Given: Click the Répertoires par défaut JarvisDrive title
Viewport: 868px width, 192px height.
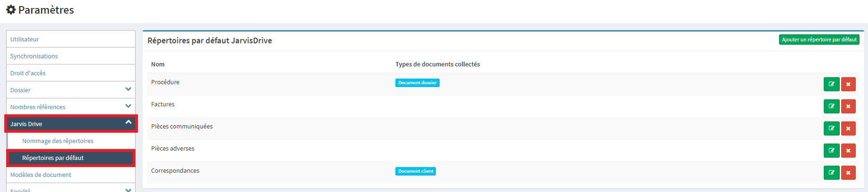Looking at the screenshot, I should coord(210,40).
